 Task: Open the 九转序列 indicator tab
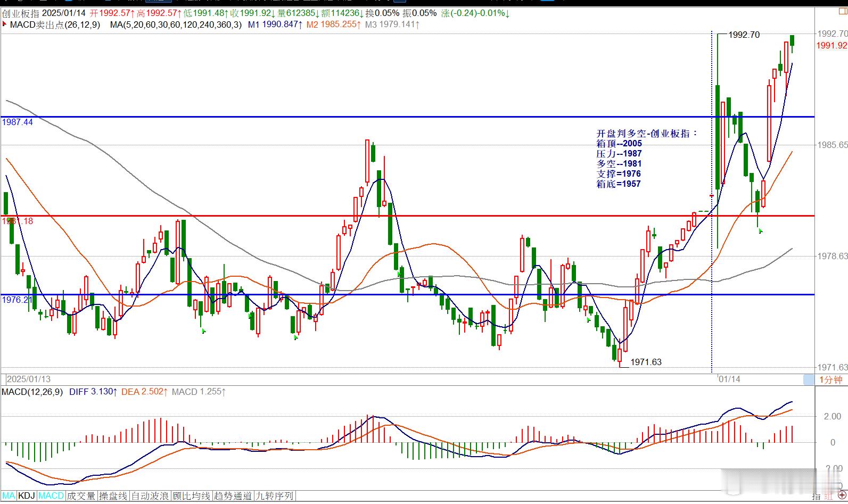(x=274, y=495)
